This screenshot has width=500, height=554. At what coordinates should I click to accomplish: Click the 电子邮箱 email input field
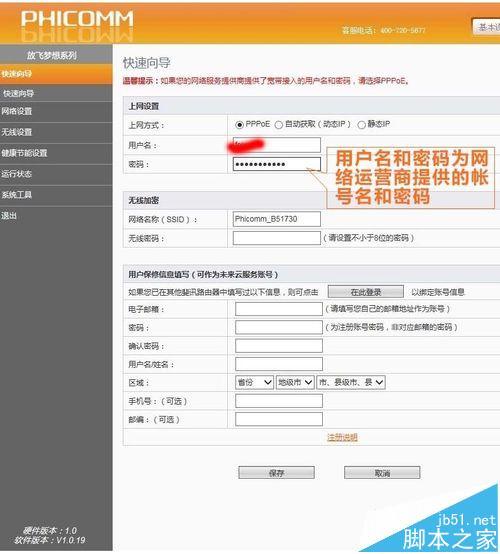[279, 309]
